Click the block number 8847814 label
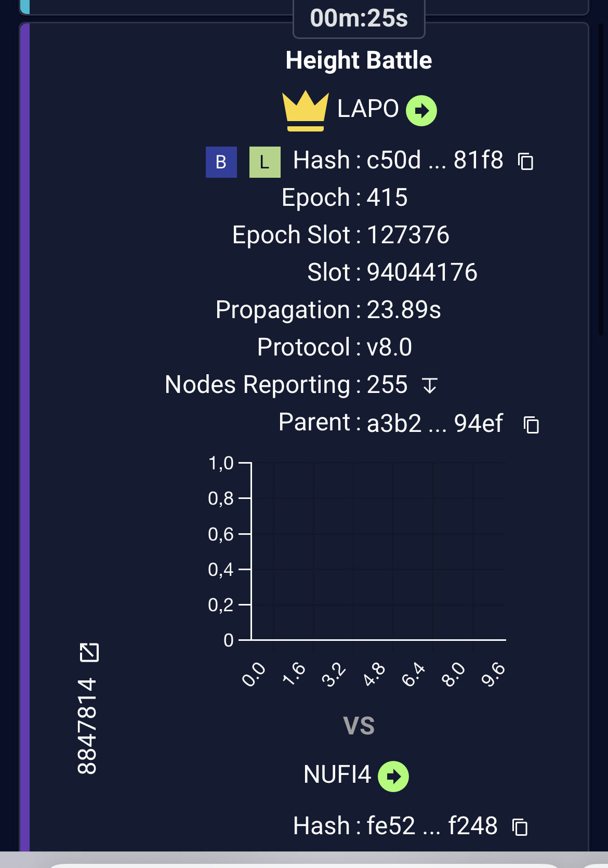Viewport: 608px width, 868px height. [x=87, y=726]
